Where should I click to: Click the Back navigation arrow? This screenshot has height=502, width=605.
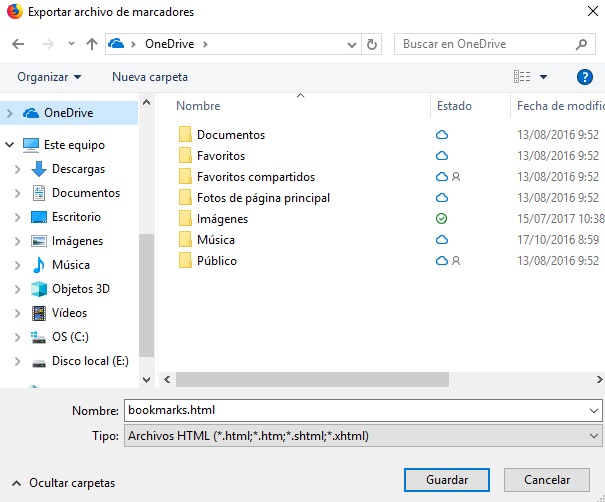19,44
